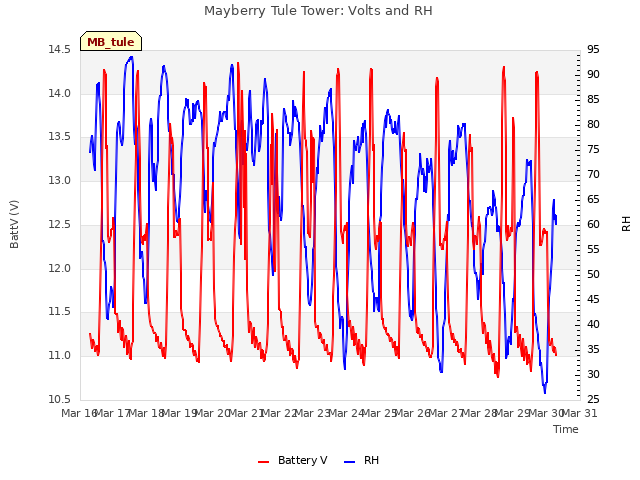Screen dimensions: 640x480
Task: Click the 30 tick on RH axis
Action: pos(593,374)
